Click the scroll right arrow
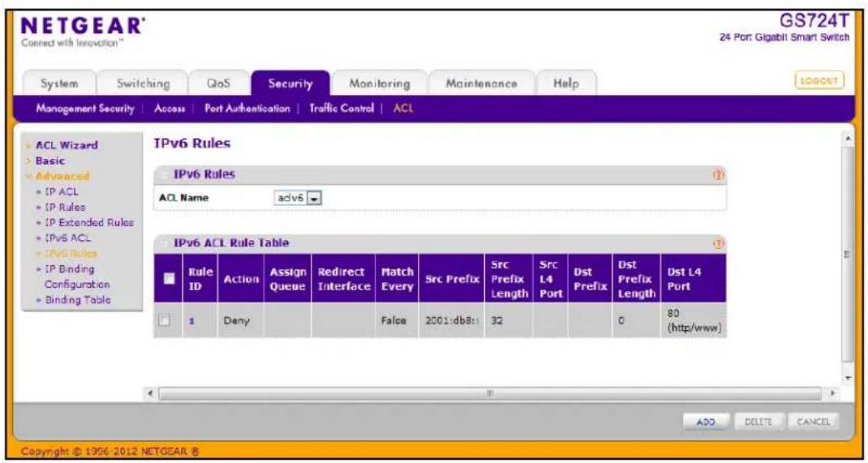This screenshot has height=463, width=868. pos(831,394)
